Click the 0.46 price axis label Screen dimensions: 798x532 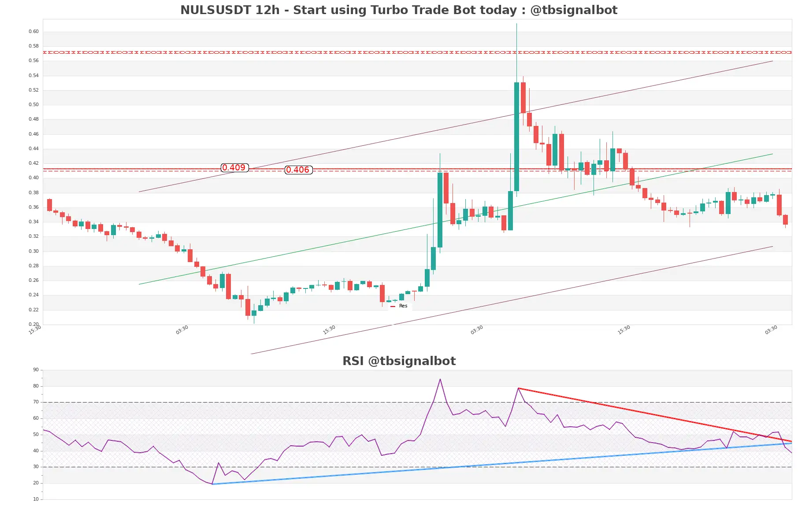click(33, 134)
